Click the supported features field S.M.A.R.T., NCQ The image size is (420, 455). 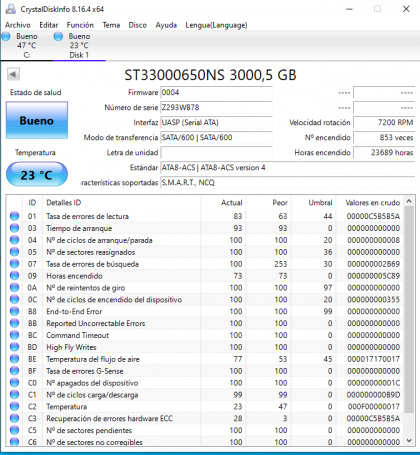click(x=288, y=182)
